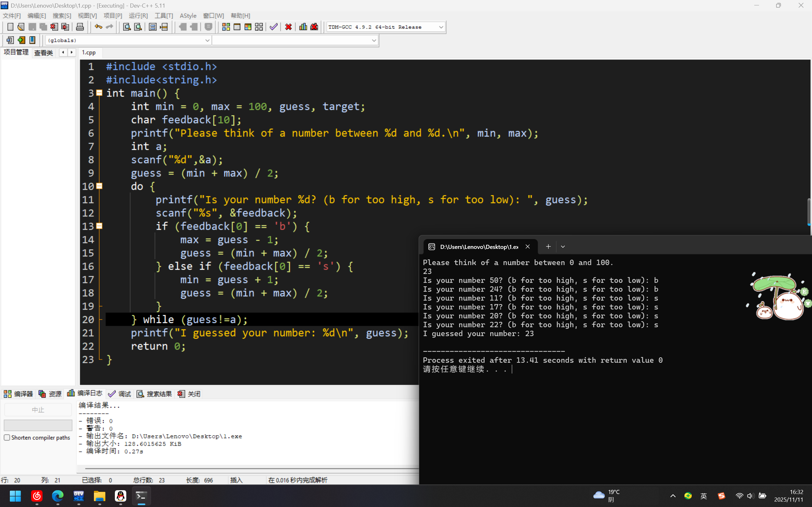Click the Undo arrow icon
Screen dimensions: 812x507
98,27
